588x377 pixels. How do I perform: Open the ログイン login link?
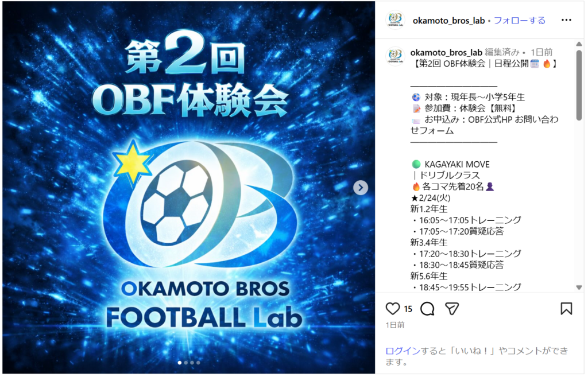click(x=403, y=351)
